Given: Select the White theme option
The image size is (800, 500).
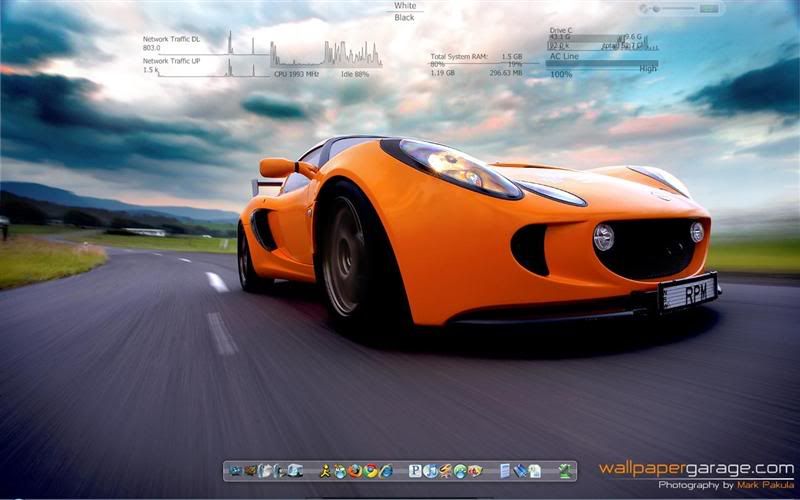Looking at the screenshot, I should tap(405, 6).
